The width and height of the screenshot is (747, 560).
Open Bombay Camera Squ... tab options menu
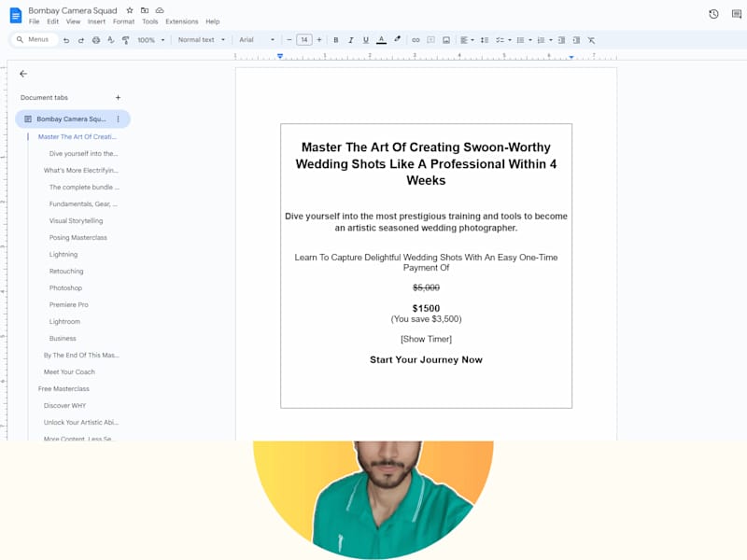119,119
